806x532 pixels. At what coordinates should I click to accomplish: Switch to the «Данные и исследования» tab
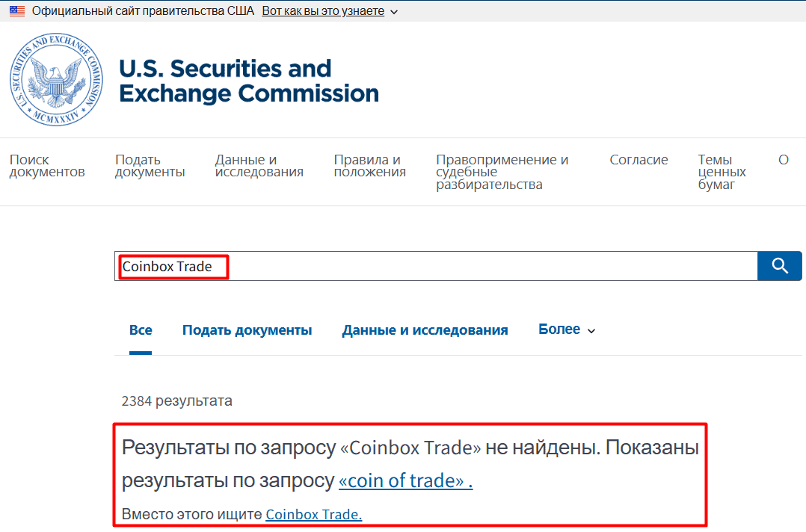point(425,329)
